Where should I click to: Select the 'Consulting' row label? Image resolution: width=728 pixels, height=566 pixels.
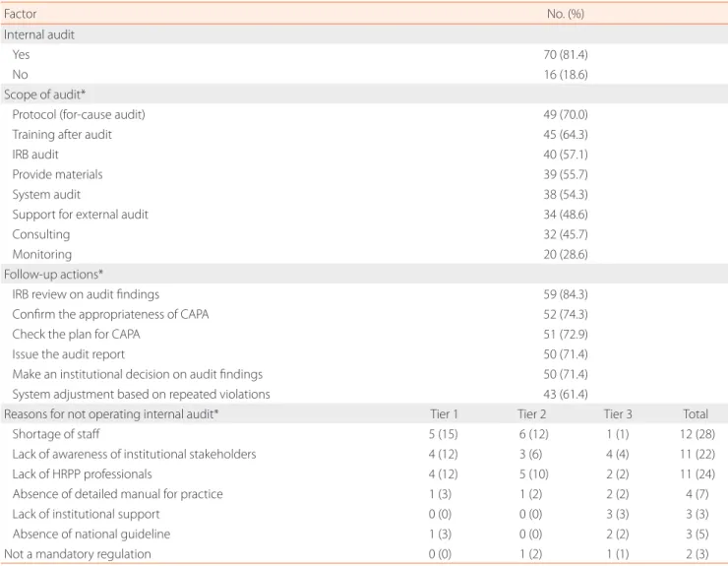(41, 234)
